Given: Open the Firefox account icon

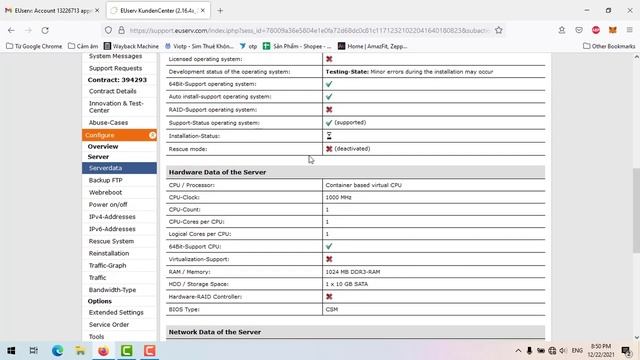Looking at the screenshot, I should click(562, 30).
